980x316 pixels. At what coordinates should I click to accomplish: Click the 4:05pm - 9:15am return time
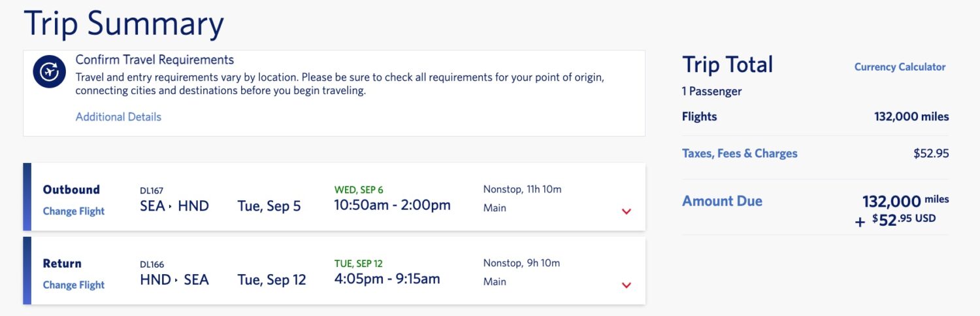(x=387, y=279)
